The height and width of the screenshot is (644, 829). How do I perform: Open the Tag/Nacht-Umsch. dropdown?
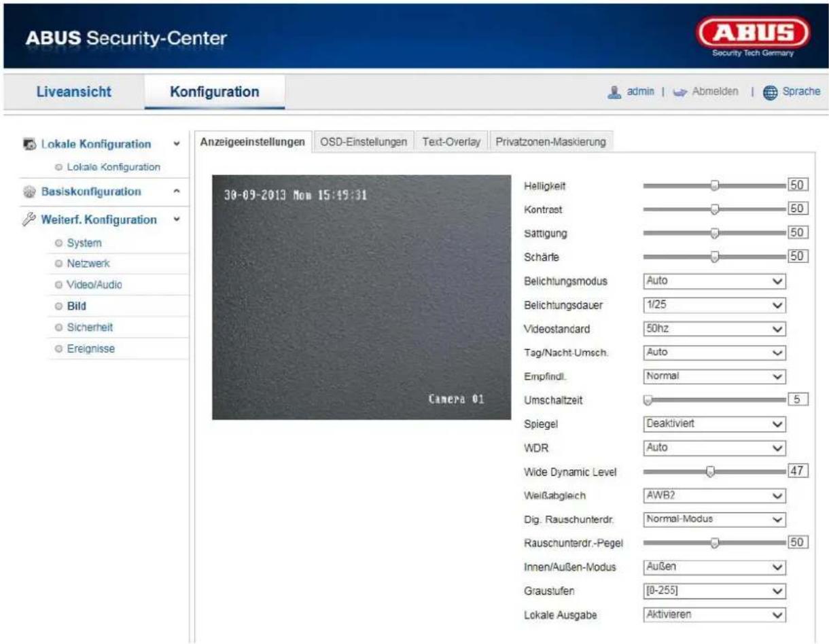[x=714, y=353]
